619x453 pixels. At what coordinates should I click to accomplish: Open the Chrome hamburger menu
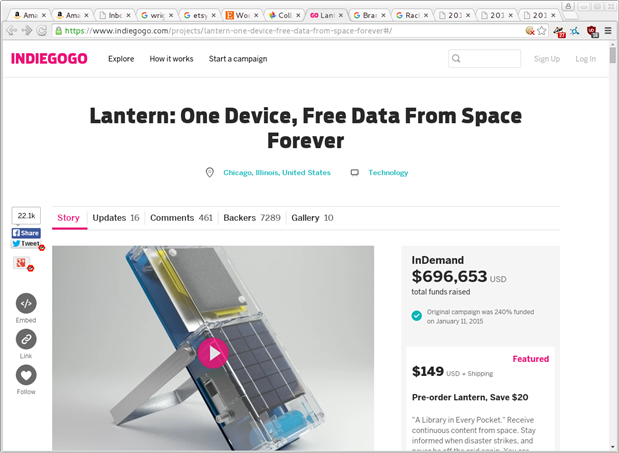607,31
